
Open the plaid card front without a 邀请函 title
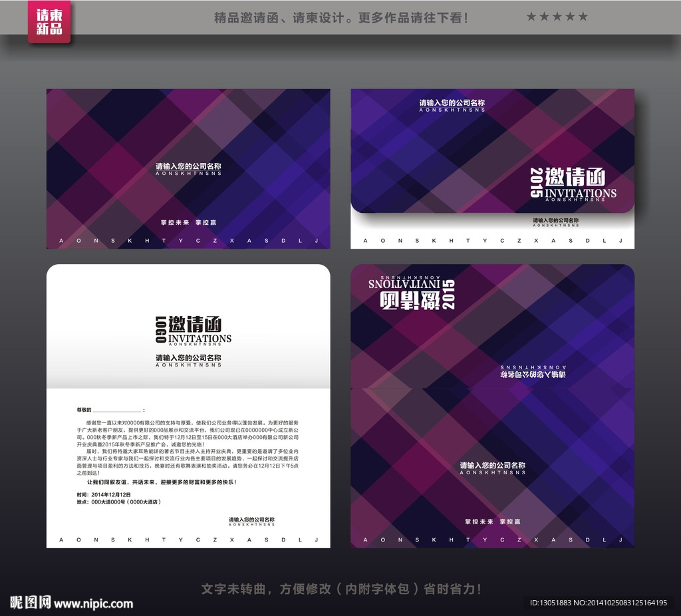click(188, 168)
